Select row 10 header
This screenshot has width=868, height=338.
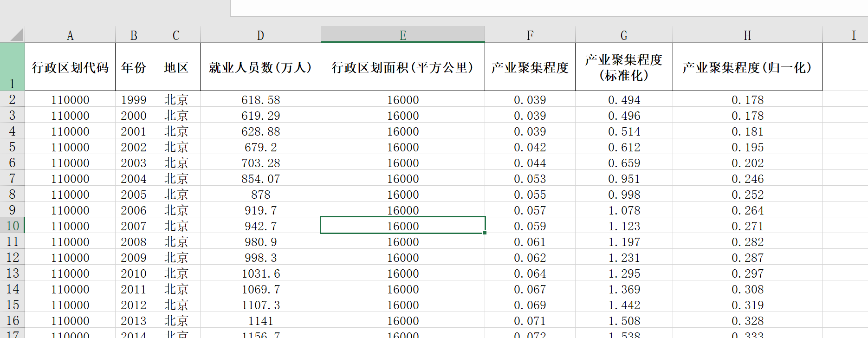point(12,226)
